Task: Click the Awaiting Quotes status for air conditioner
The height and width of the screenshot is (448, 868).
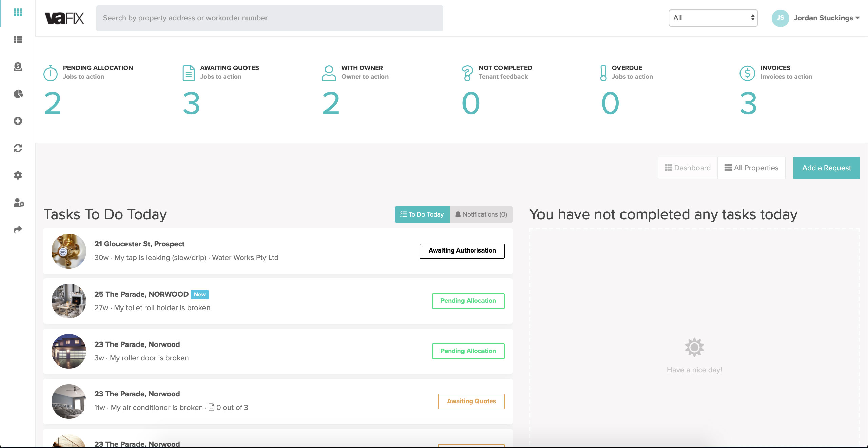Action: [x=471, y=402]
